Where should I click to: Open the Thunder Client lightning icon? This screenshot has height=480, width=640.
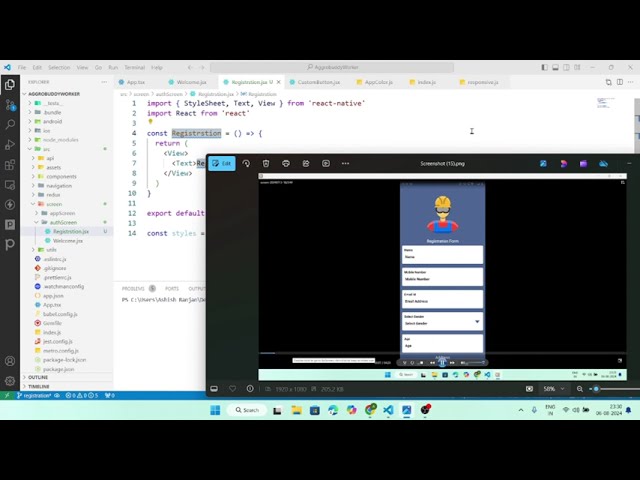click(10, 204)
